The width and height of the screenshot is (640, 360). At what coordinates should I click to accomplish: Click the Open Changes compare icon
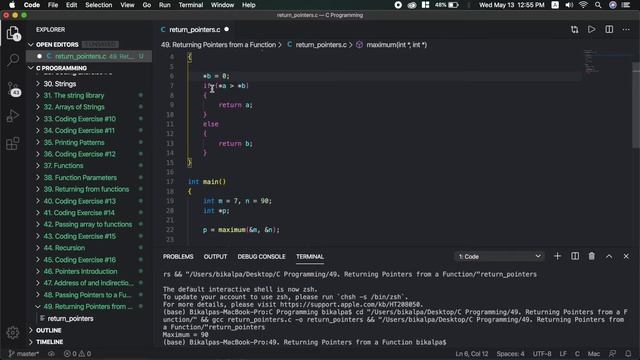coord(574,29)
